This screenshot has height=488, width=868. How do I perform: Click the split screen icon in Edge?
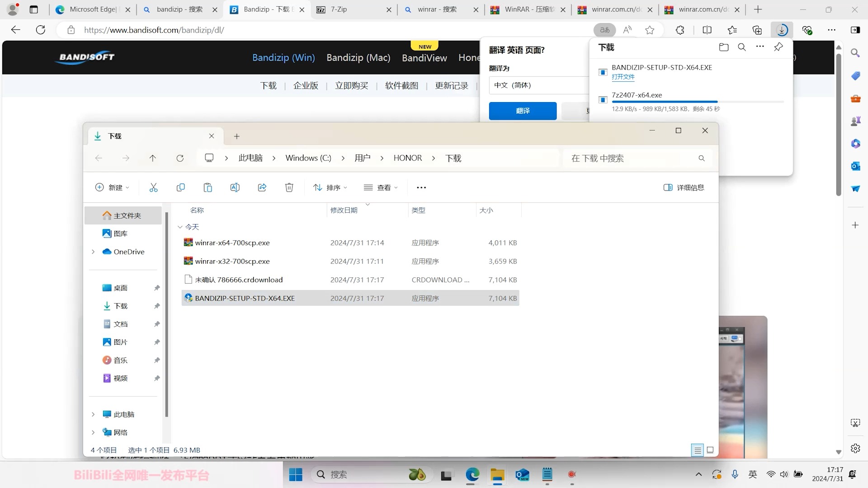tap(707, 30)
